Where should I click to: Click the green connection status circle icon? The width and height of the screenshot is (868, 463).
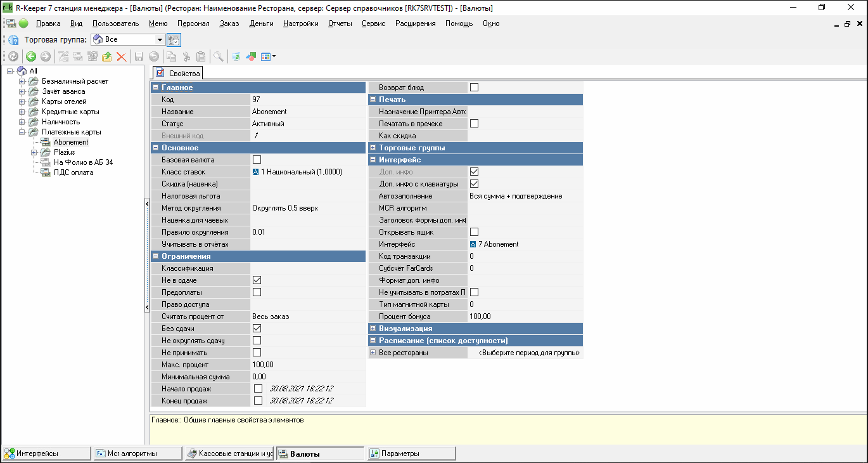click(23, 23)
